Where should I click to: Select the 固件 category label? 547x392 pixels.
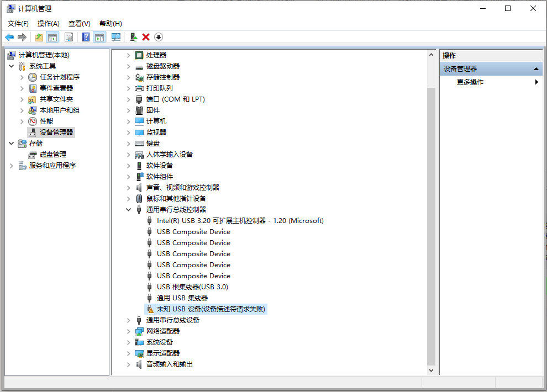tap(153, 110)
